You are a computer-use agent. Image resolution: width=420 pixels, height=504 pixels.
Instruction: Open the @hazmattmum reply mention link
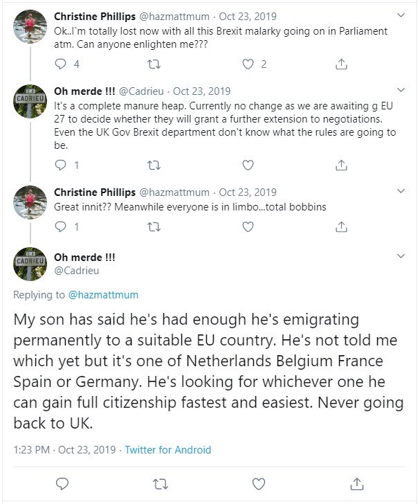[103, 295]
